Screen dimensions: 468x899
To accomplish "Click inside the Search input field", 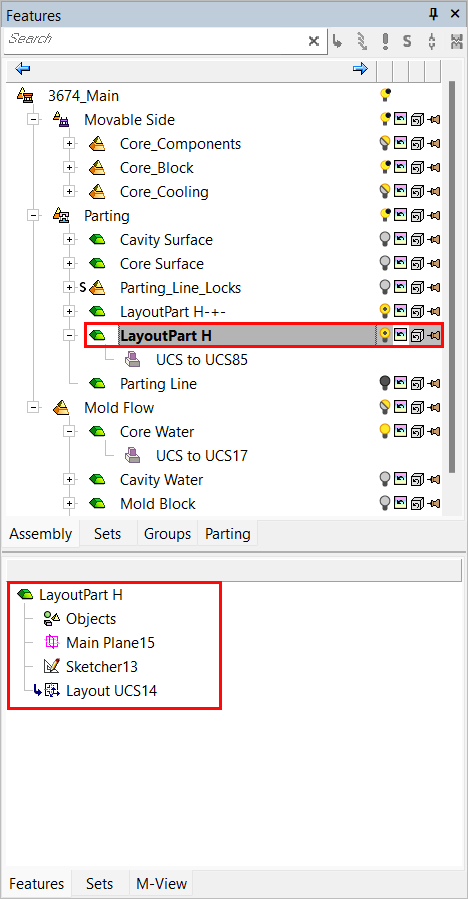I will pyautogui.click(x=155, y=41).
